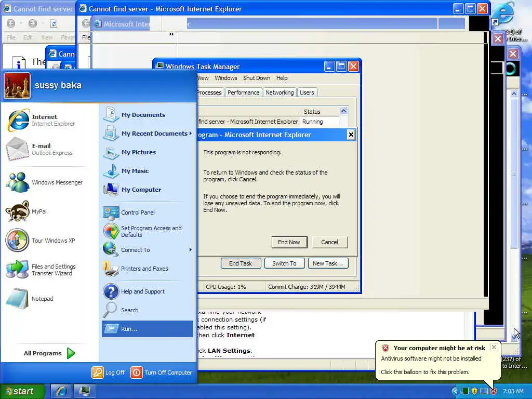The height and width of the screenshot is (399, 532).
Task: Open Windows Messenger in Start menu
Action: pyautogui.click(x=47, y=182)
